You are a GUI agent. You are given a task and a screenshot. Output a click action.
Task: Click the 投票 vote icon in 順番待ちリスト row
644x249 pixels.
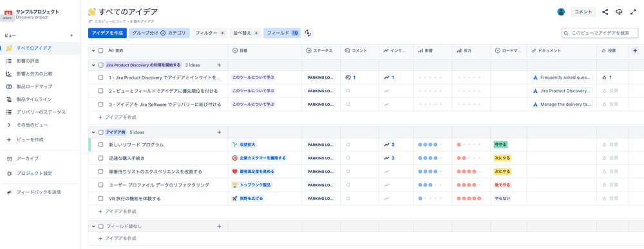point(604,172)
